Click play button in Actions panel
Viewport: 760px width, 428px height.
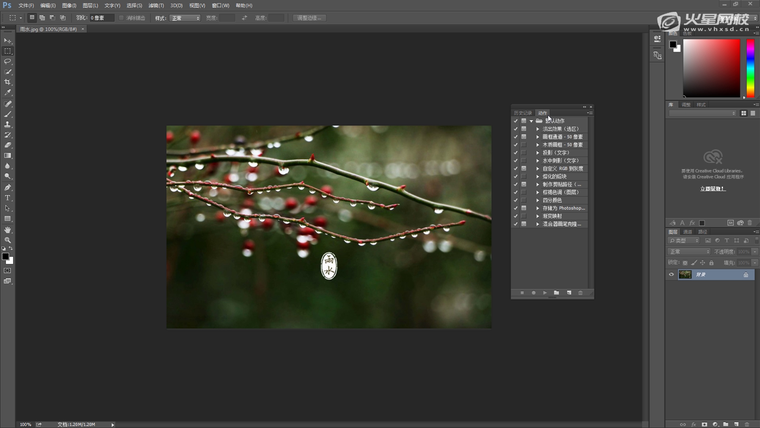click(x=544, y=293)
